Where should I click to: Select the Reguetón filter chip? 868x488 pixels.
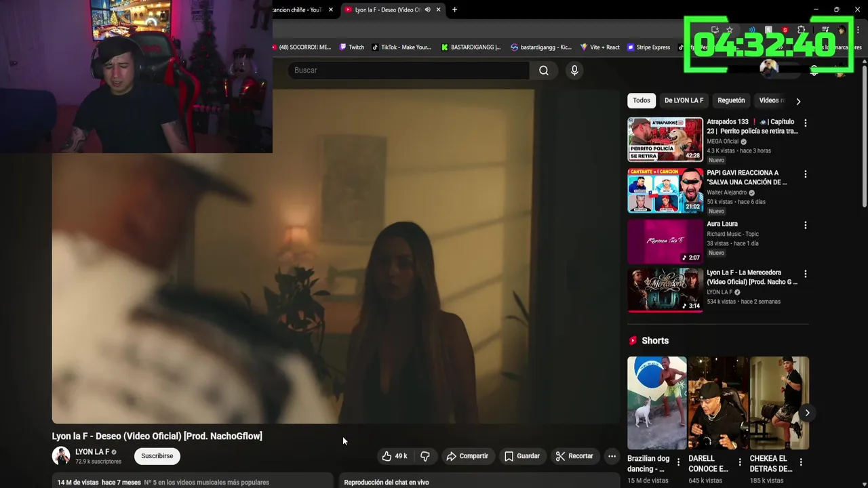coord(731,100)
